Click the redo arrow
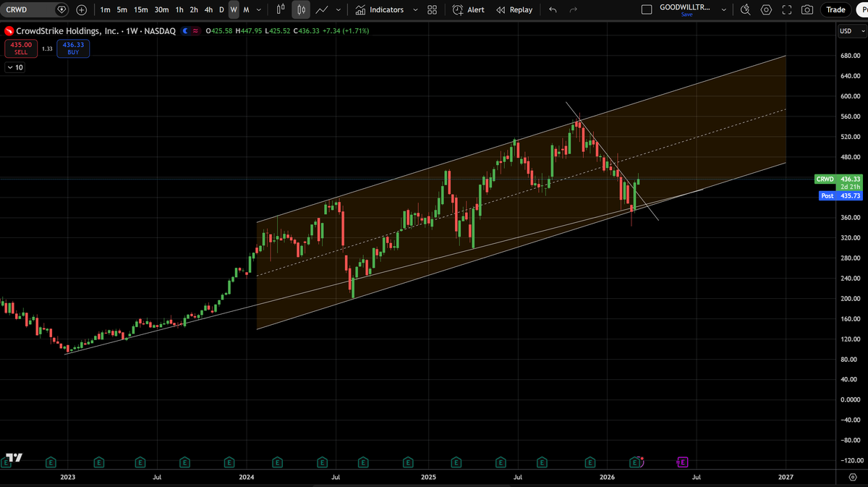 point(574,9)
